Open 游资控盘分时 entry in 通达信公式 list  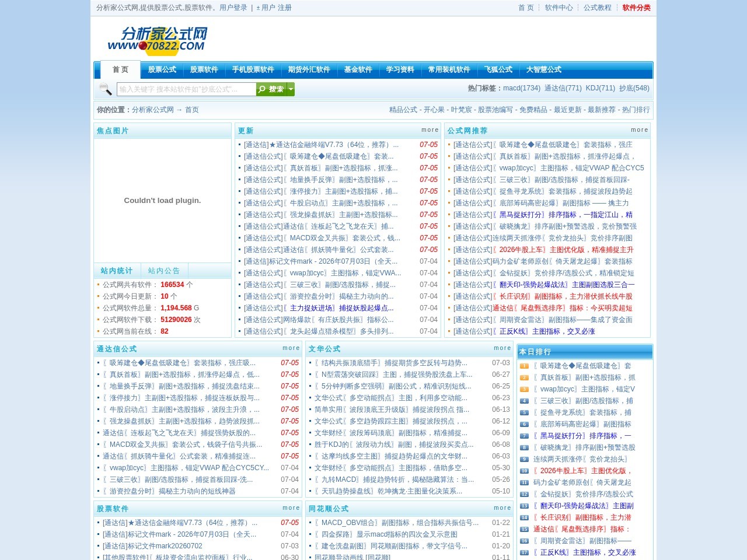pos(169,491)
